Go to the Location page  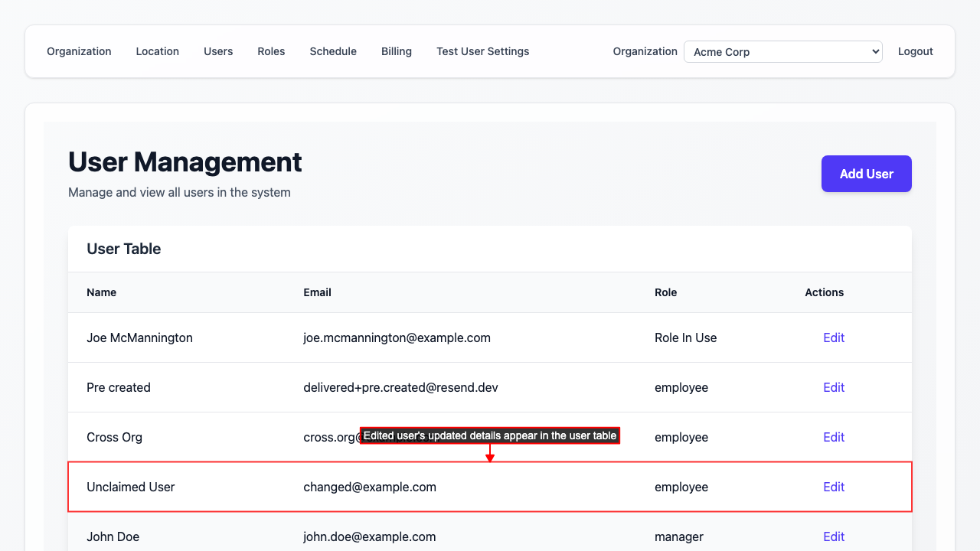pyautogui.click(x=157, y=51)
